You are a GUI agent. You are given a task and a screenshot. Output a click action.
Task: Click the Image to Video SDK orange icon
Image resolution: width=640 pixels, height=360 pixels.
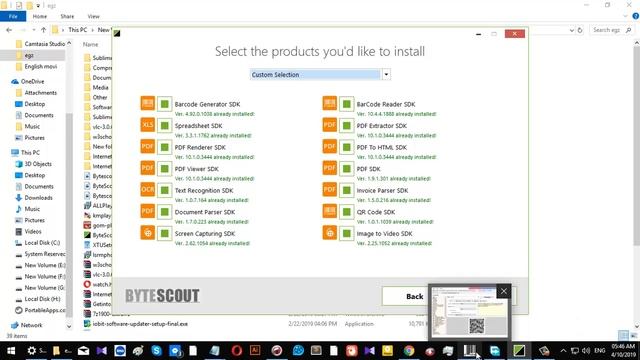[x=329, y=233]
